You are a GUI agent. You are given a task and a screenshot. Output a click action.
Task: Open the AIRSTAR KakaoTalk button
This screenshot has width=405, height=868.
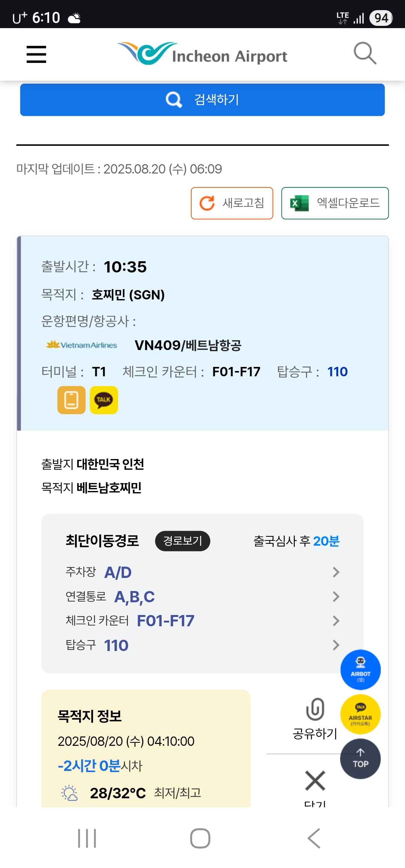(x=360, y=714)
